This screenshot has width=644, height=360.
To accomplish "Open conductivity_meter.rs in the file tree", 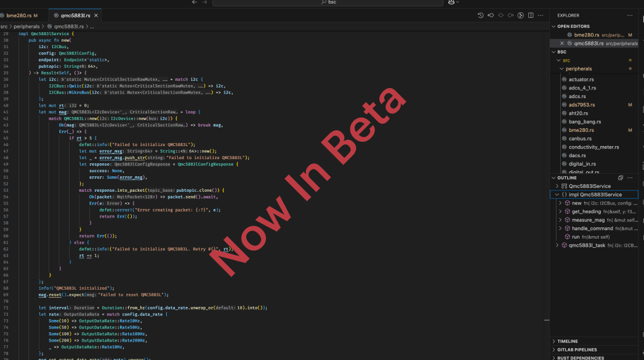I will (594, 147).
